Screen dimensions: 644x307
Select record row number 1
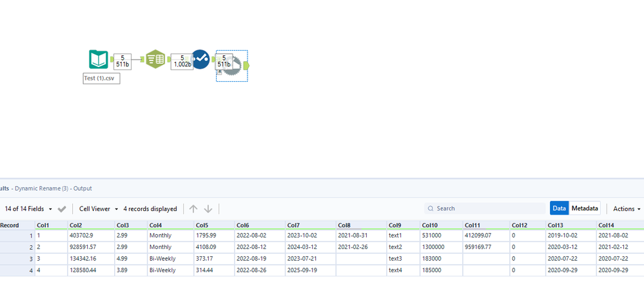click(17, 236)
